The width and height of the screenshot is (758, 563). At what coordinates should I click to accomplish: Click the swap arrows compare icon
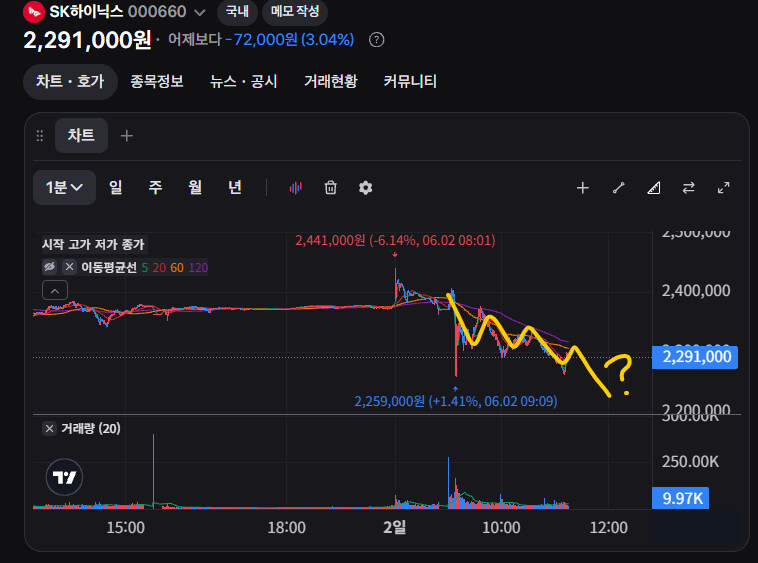(x=688, y=188)
